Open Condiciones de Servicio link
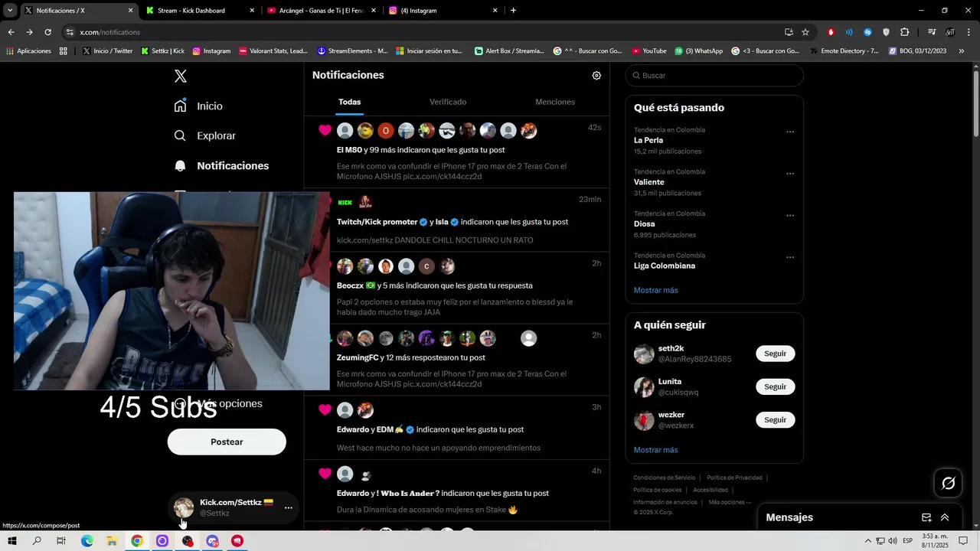 665,478
